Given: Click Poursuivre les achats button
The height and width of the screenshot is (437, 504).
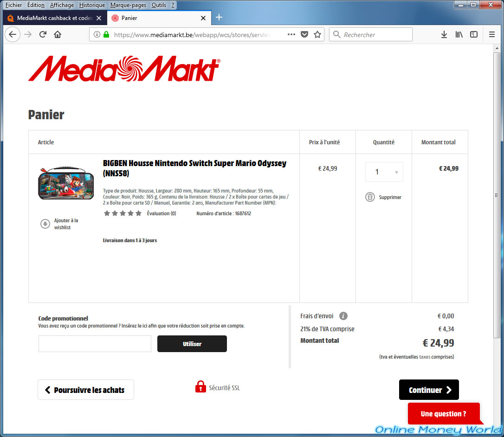Looking at the screenshot, I should tap(86, 390).
